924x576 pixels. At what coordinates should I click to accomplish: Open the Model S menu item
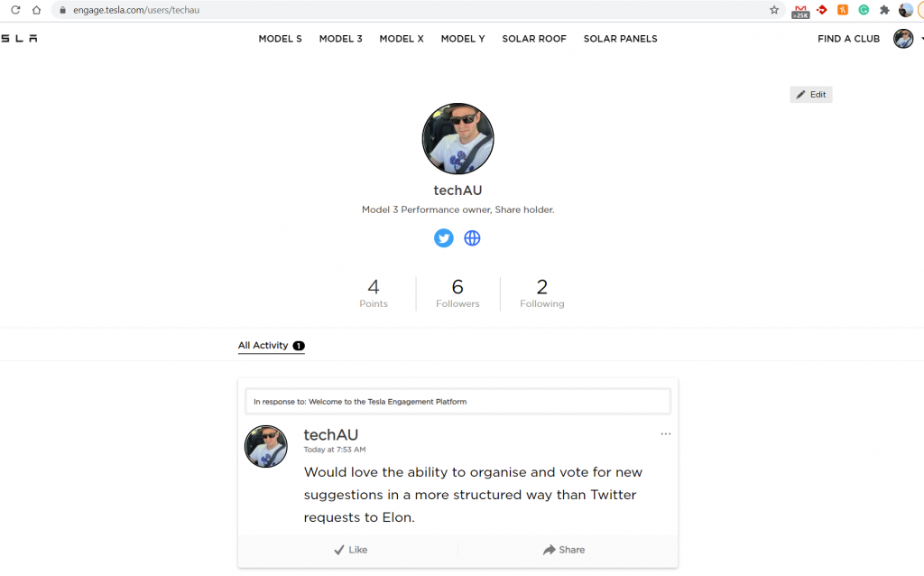(x=280, y=39)
